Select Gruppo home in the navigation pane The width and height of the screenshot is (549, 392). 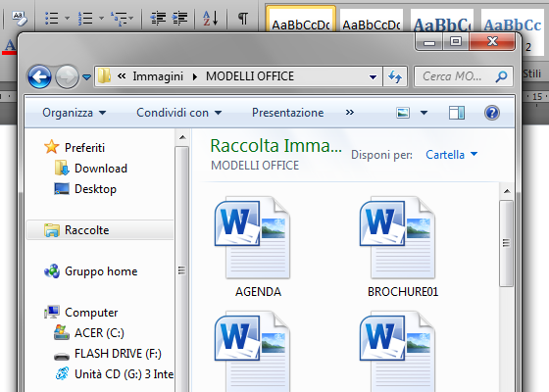coord(101,271)
